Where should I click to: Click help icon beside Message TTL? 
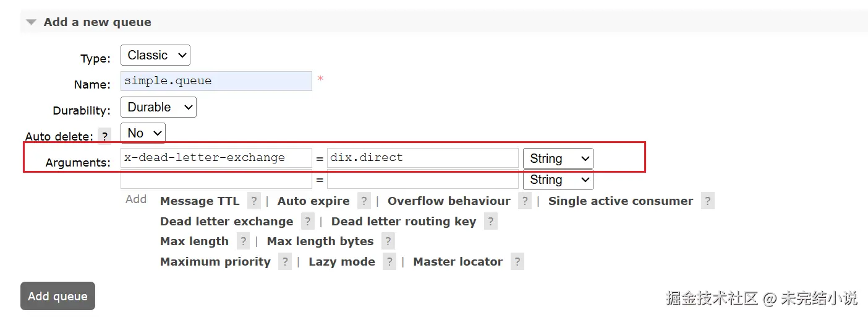click(253, 201)
